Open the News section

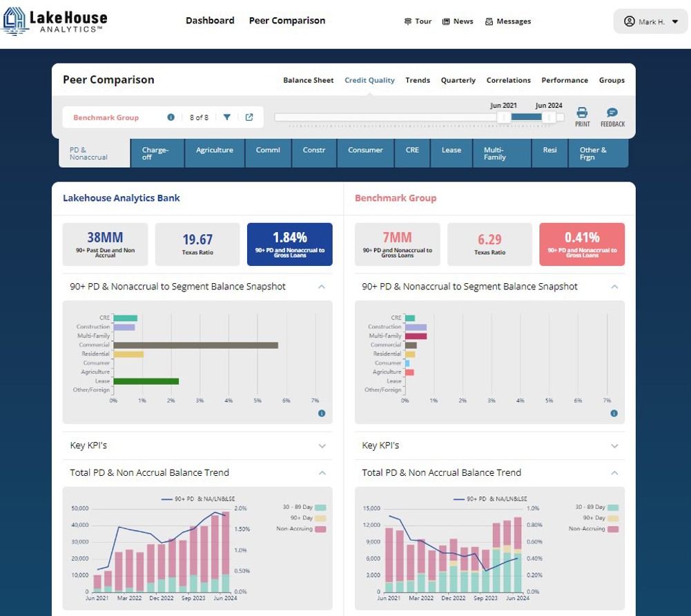(458, 21)
